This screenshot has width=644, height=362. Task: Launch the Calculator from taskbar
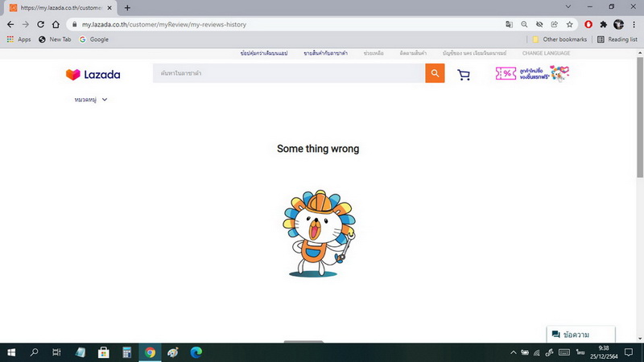126,352
